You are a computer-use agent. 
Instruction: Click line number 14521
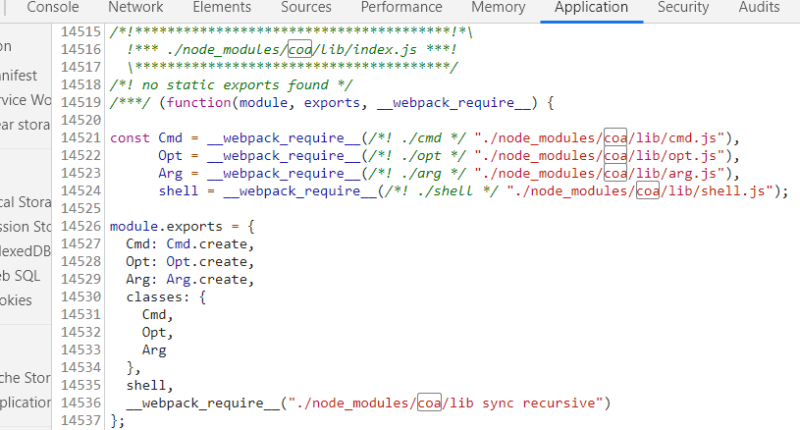(x=81, y=138)
